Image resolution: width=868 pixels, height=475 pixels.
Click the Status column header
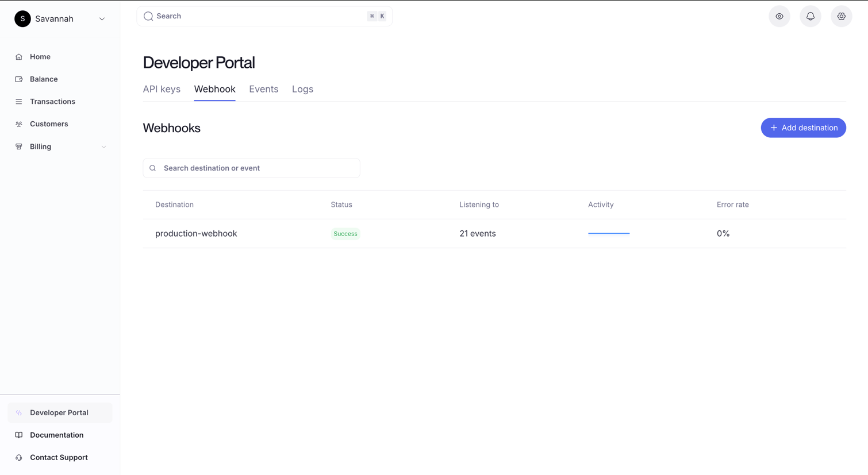(341, 204)
